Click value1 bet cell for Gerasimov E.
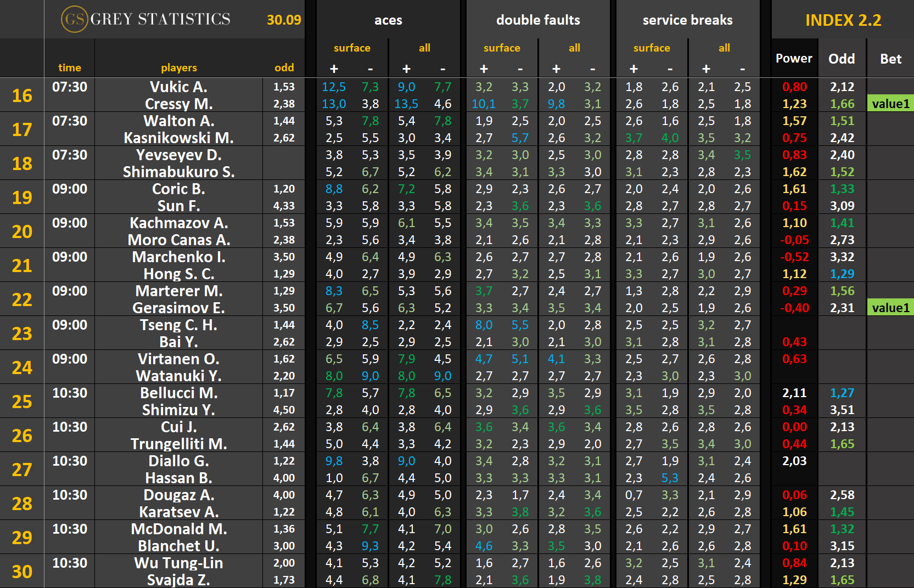 click(x=890, y=308)
